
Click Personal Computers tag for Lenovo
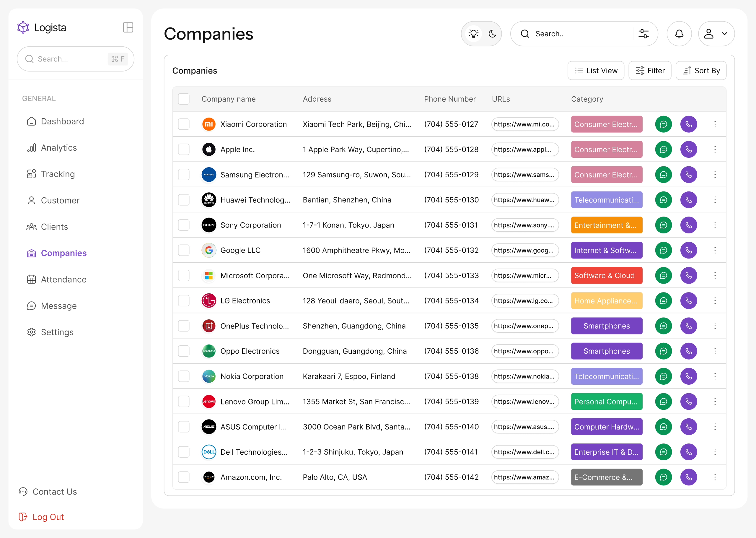pyautogui.click(x=607, y=402)
